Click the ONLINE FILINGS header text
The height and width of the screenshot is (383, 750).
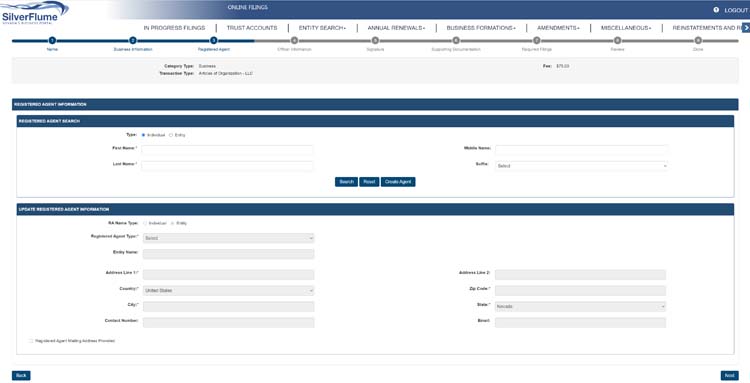pyautogui.click(x=248, y=7)
